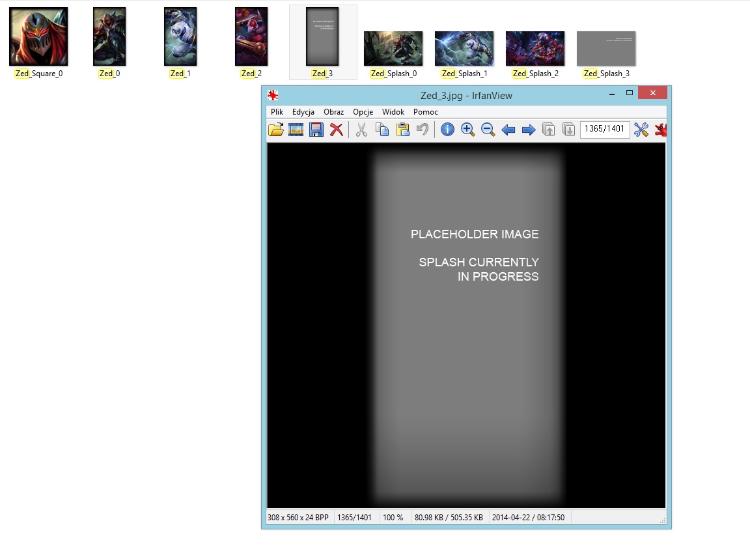Select the Zed_Square_0 thumbnail
The height and width of the screenshot is (560, 750).
[38, 36]
